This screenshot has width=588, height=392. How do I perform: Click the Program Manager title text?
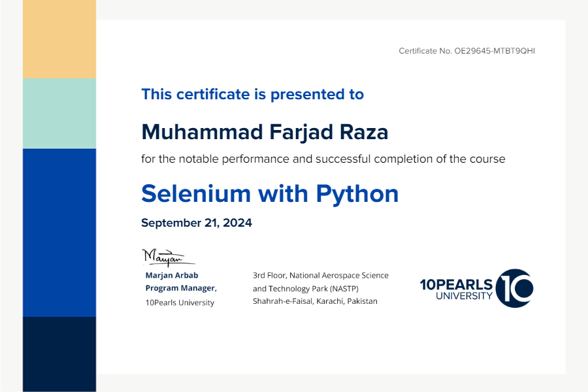pos(180,288)
